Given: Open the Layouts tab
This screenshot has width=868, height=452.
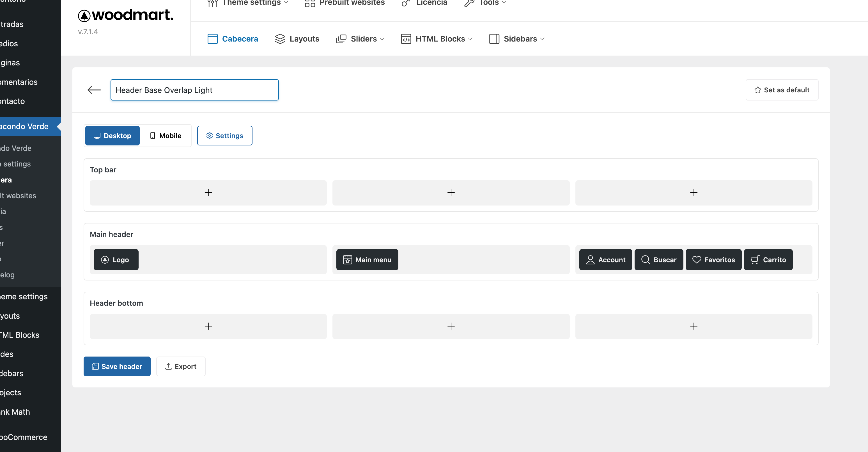Looking at the screenshot, I should [x=297, y=39].
